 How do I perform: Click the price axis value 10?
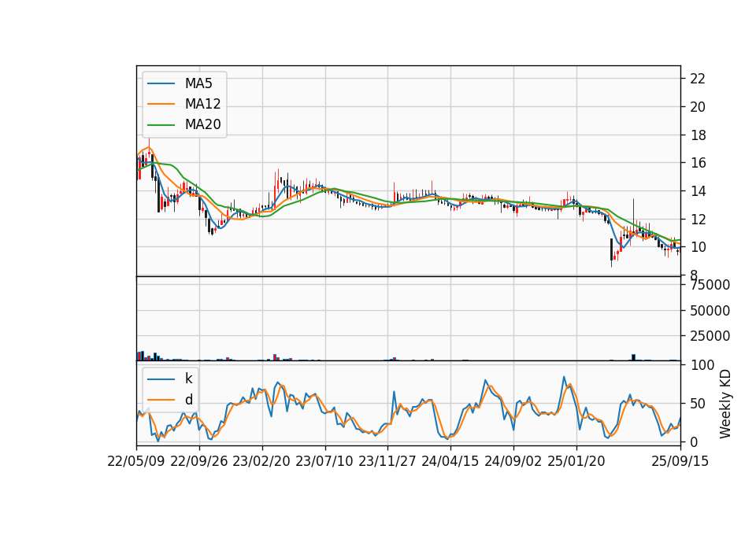click(698, 247)
